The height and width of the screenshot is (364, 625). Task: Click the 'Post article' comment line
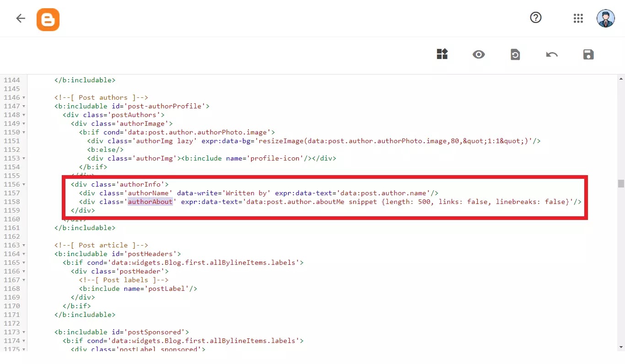[x=101, y=245]
